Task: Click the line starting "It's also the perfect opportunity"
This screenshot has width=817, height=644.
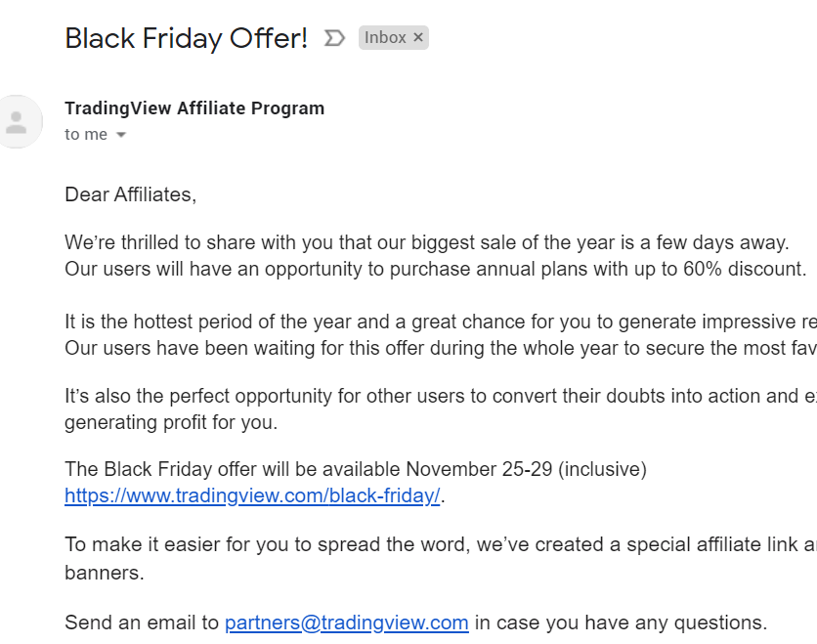Action: click(440, 397)
